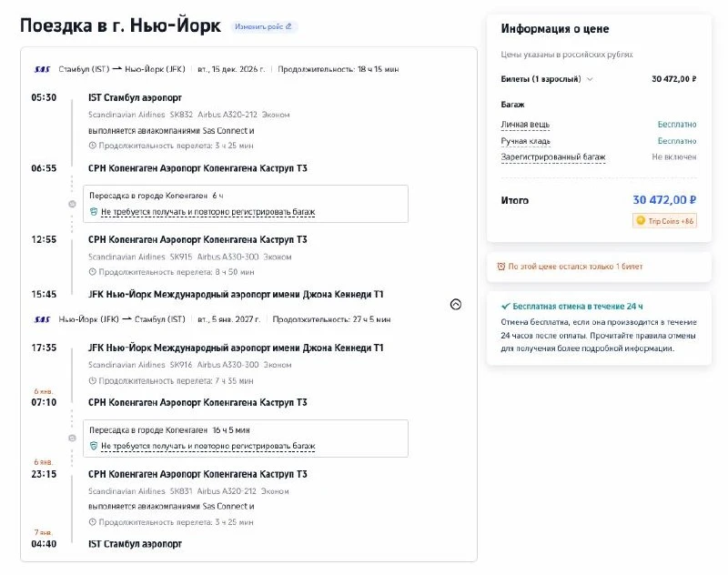Collapse flight details with the circled chevron
Image resolution: width=728 pixels, height=575 pixels.
456,305
